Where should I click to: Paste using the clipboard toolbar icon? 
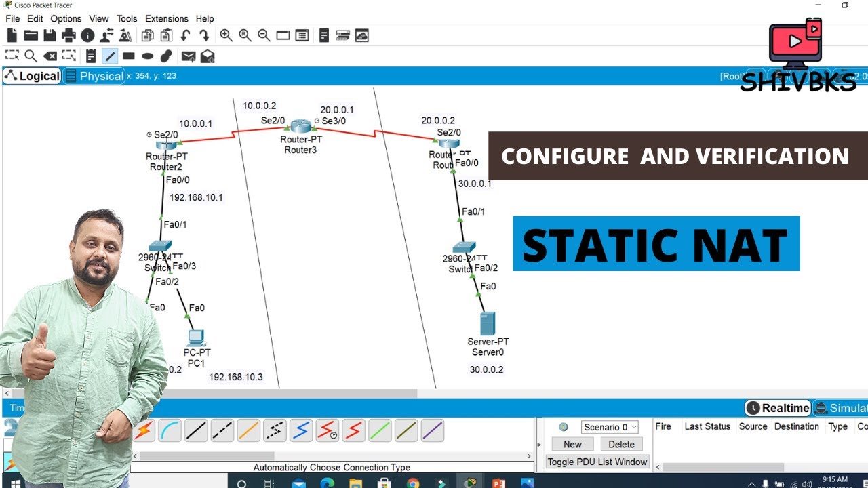tap(166, 36)
